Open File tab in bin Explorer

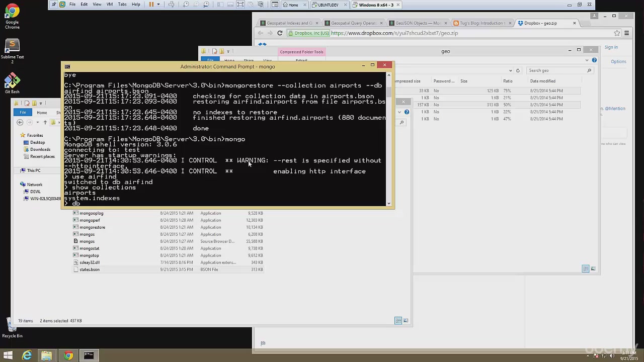23,113
